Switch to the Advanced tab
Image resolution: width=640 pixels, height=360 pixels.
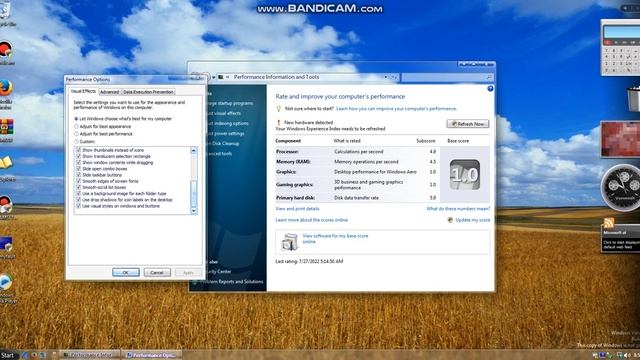[x=109, y=92]
